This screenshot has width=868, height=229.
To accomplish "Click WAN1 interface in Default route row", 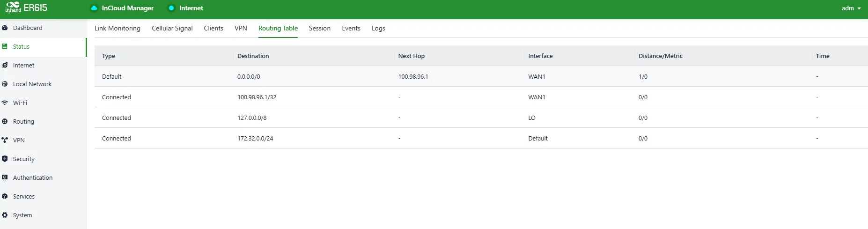I will [x=537, y=76].
